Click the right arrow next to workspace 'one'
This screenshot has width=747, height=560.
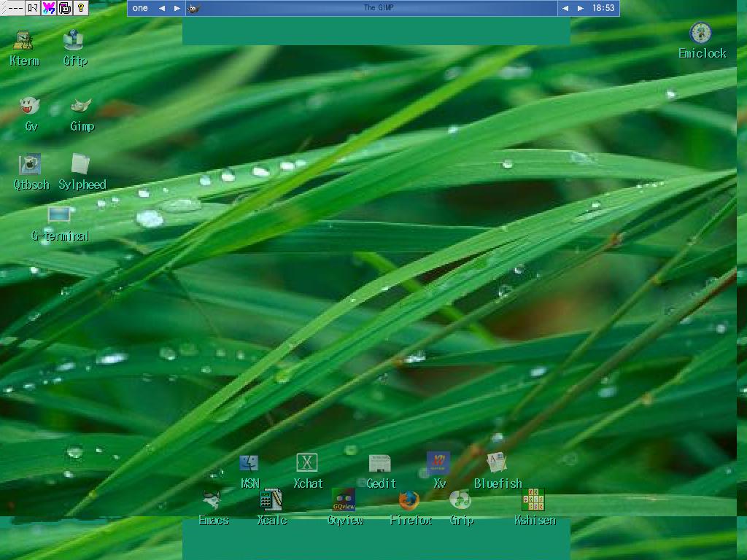pyautogui.click(x=177, y=8)
